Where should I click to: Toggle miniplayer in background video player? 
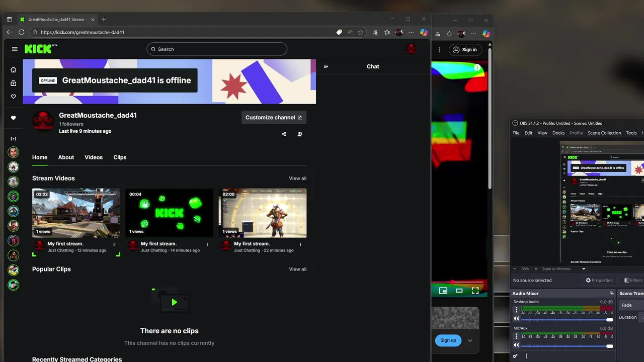click(443, 291)
